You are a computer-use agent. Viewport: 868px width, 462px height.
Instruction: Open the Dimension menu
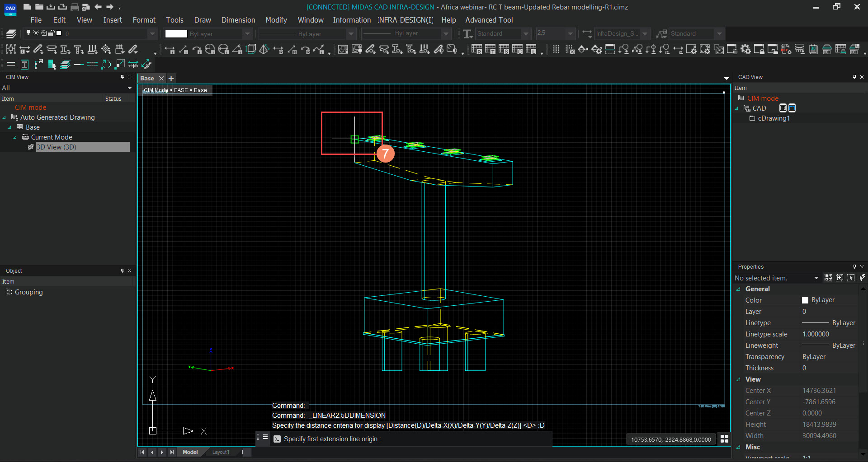tap(238, 20)
